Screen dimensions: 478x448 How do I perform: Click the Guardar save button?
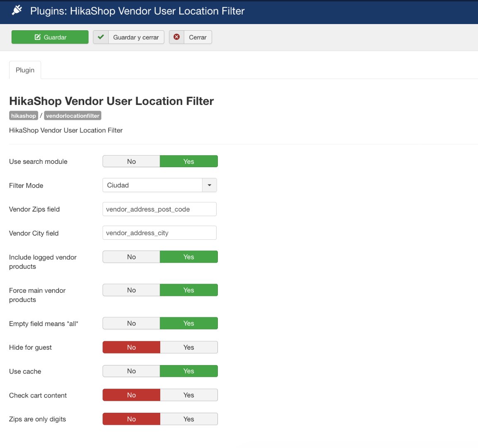coord(50,37)
